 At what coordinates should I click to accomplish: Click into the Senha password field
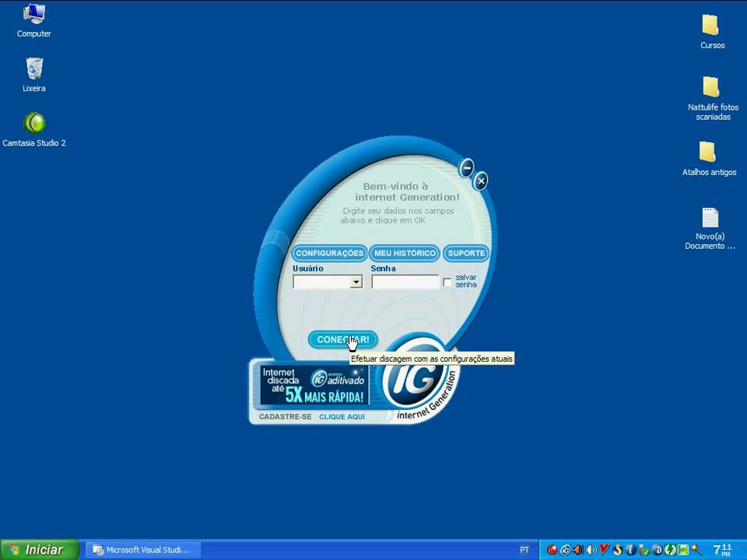pyautogui.click(x=405, y=282)
